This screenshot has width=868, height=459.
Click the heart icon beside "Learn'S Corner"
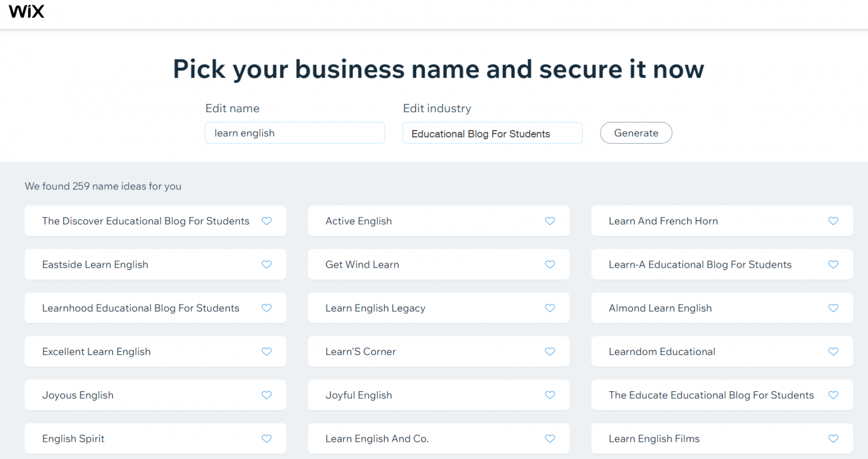coord(550,351)
